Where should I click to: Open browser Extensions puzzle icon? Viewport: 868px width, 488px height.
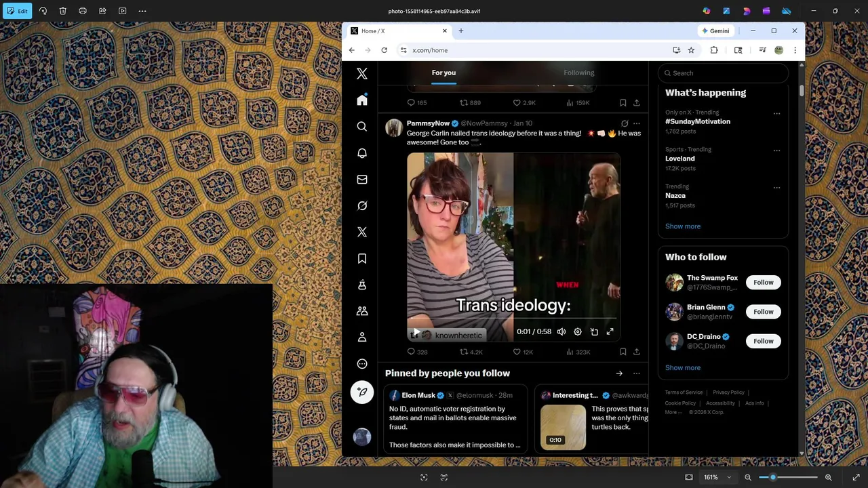coord(714,50)
